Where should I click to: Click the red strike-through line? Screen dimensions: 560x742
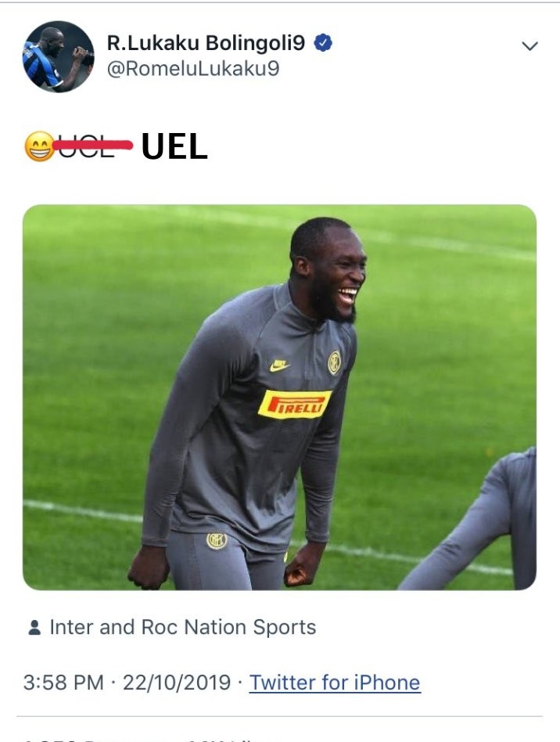[93, 144]
